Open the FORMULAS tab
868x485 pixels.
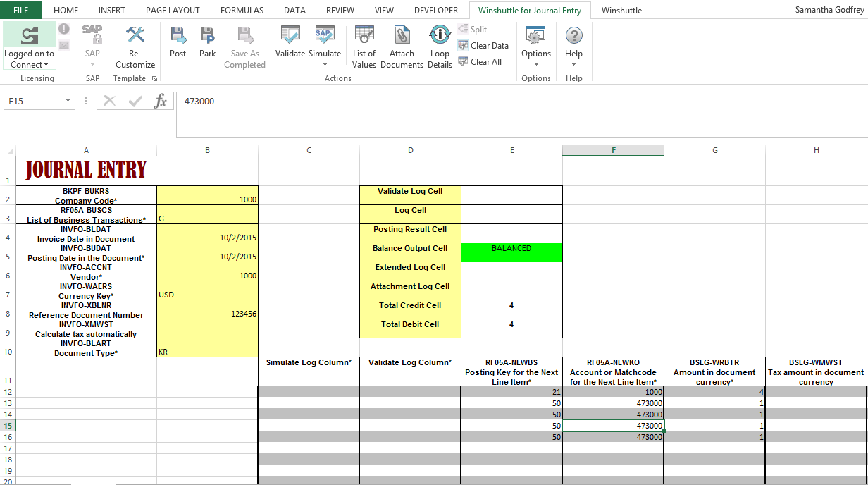pos(242,10)
